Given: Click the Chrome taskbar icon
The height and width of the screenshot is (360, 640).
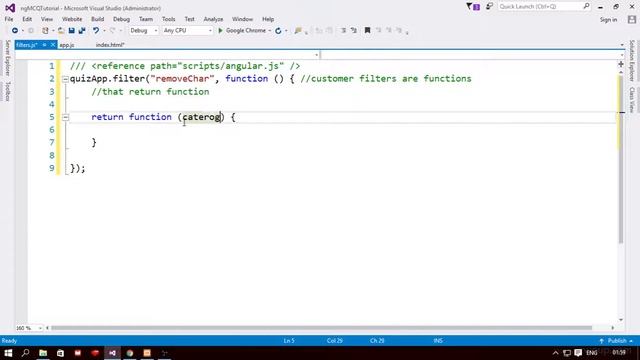Looking at the screenshot, I should [130, 353].
